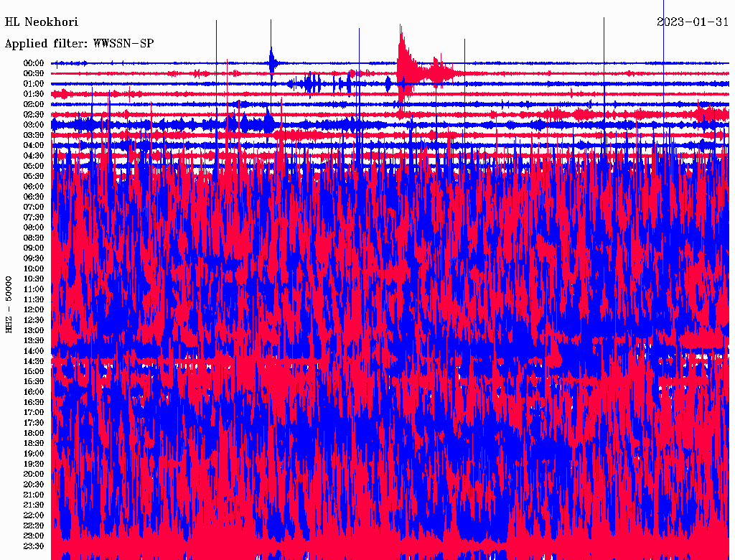Click the '10:30' time label
The image size is (735, 560).
[x=34, y=279]
